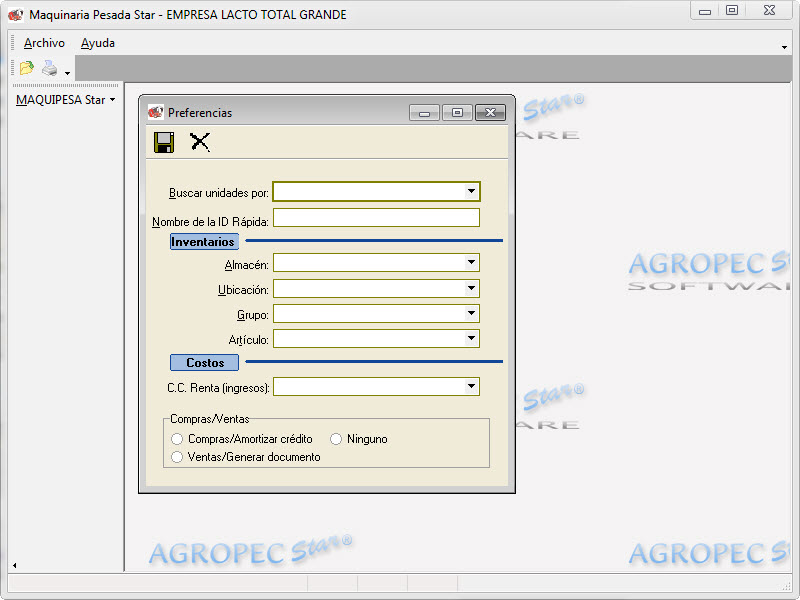The image size is (800, 600).
Task: Click the Almacén label
Action: (246, 265)
